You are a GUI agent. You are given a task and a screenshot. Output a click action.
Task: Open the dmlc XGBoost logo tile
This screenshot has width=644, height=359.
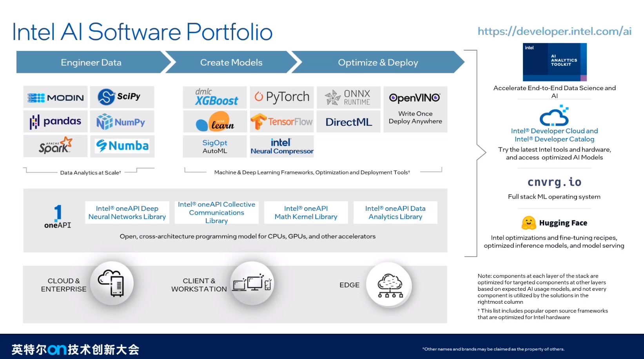[x=215, y=97]
